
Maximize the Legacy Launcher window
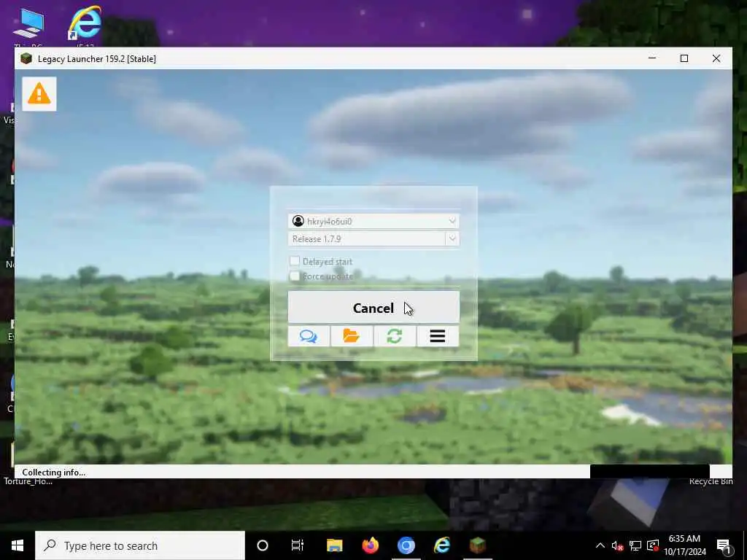point(684,58)
